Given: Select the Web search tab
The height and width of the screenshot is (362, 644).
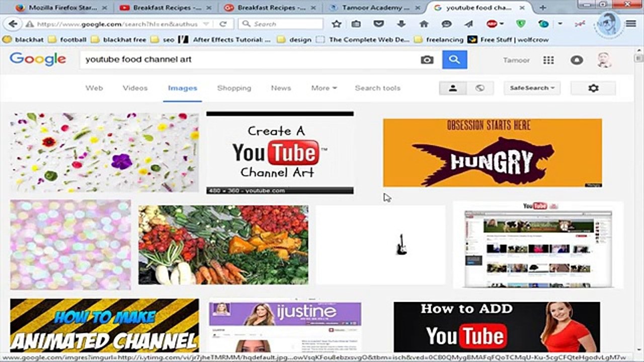Looking at the screenshot, I should tap(94, 88).
